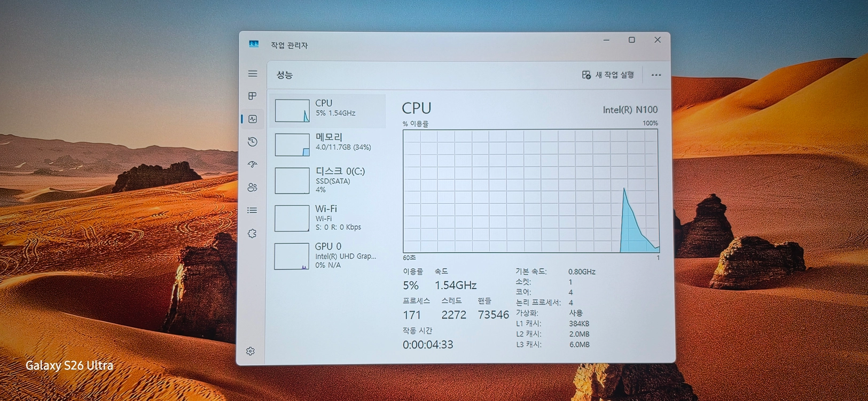Click the CPU usage graph
This screenshot has height=401, width=868.
531,191
